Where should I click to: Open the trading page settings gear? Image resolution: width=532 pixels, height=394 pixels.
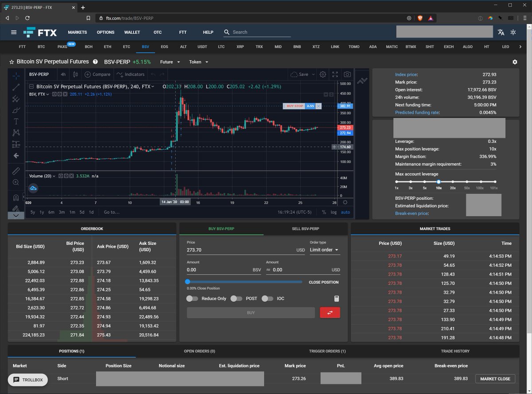[x=515, y=62]
